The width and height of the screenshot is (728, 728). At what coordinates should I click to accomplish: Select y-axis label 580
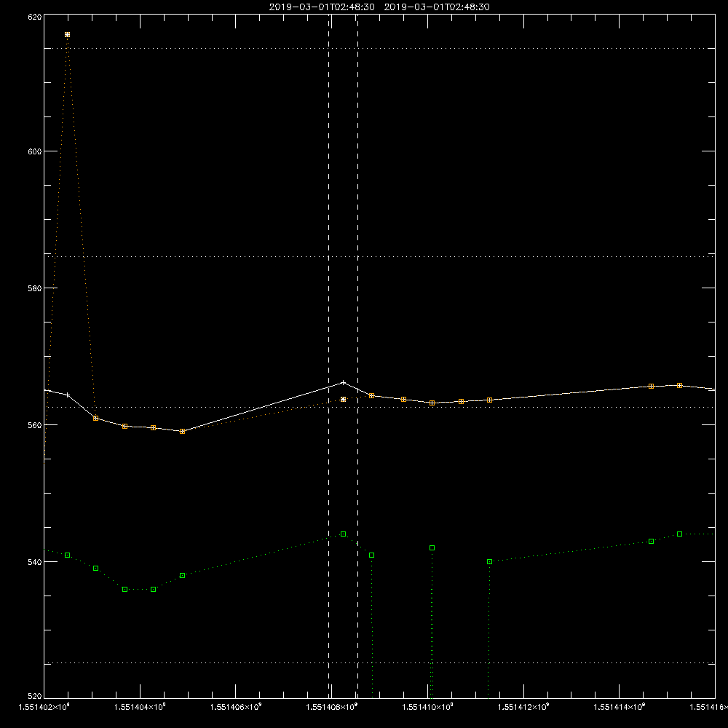click(x=35, y=288)
